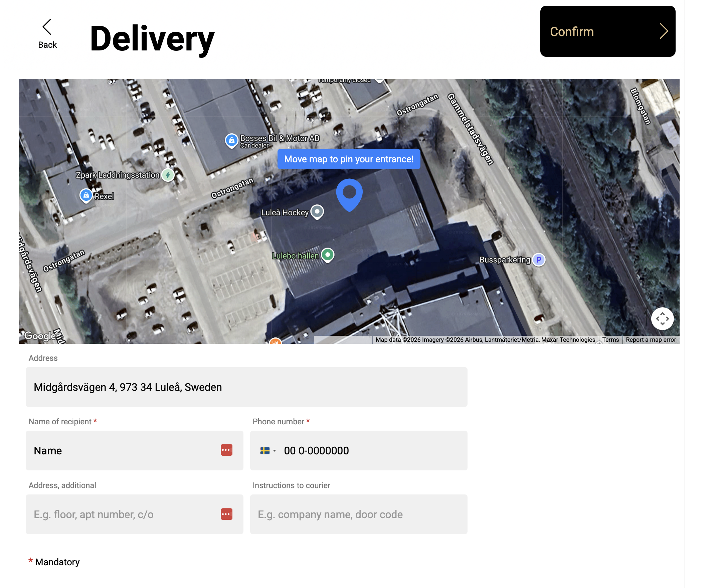This screenshot has width=718, height=588.
Task: Open the Google logo link on map
Action: point(40,335)
